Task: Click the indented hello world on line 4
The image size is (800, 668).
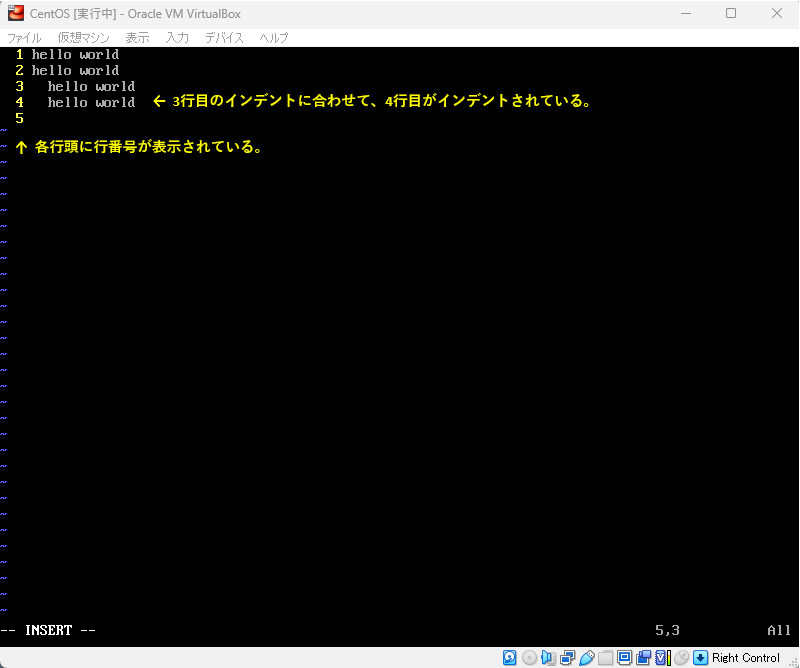Action: click(x=91, y=102)
